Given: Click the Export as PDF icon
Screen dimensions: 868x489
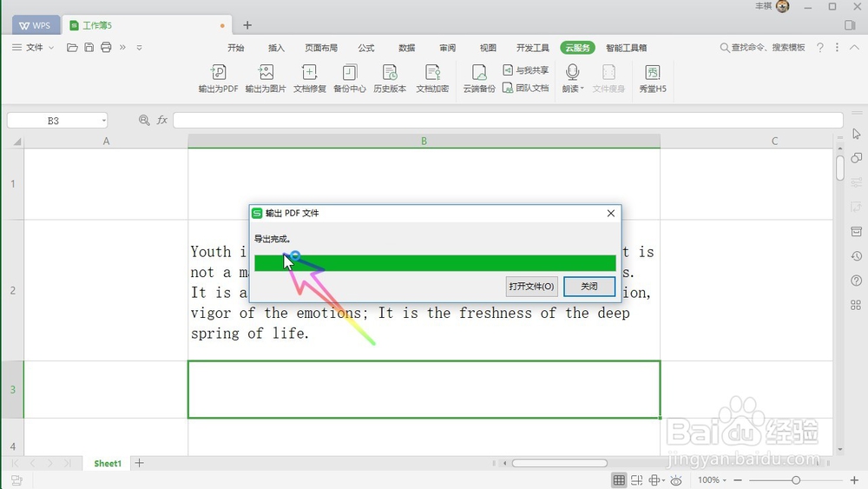Looking at the screenshot, I should pos(218,78).
